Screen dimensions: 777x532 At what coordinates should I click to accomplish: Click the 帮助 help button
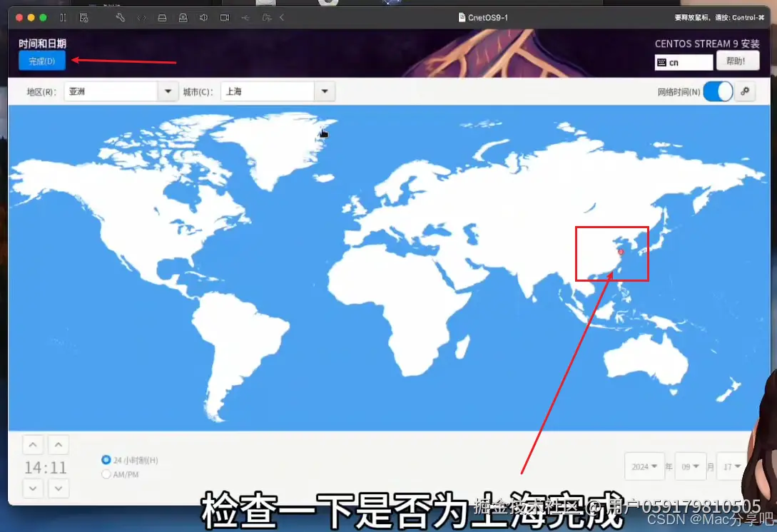coord(737,61)
